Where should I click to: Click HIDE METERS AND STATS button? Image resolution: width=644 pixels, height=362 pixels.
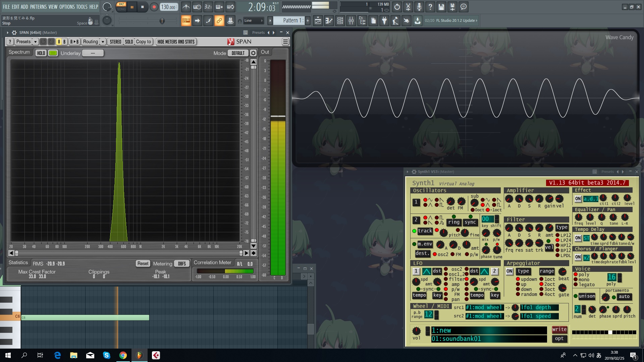[176, 42]
